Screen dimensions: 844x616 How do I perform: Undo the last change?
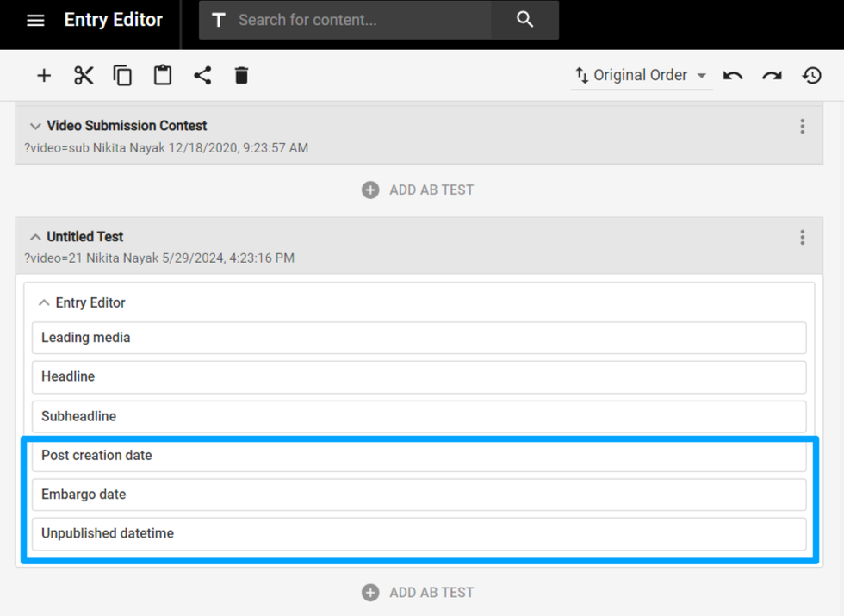pyautogui.click(x=733, y=76)
